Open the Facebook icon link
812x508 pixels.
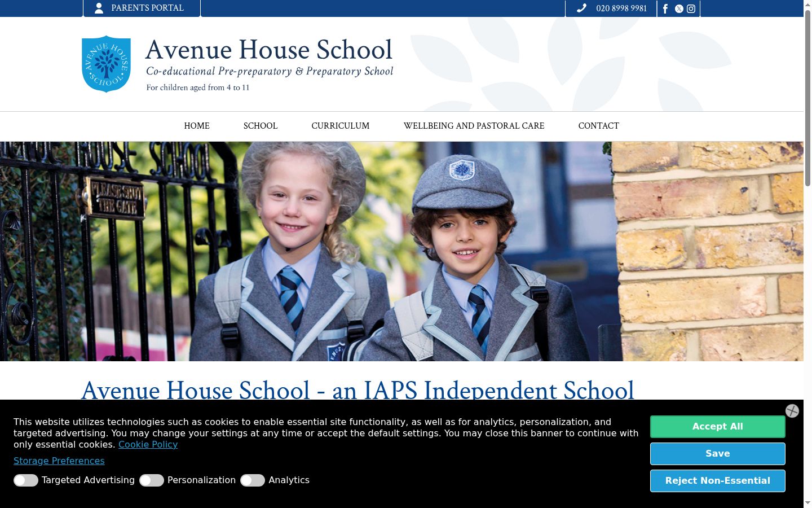(x=665, y=8)
